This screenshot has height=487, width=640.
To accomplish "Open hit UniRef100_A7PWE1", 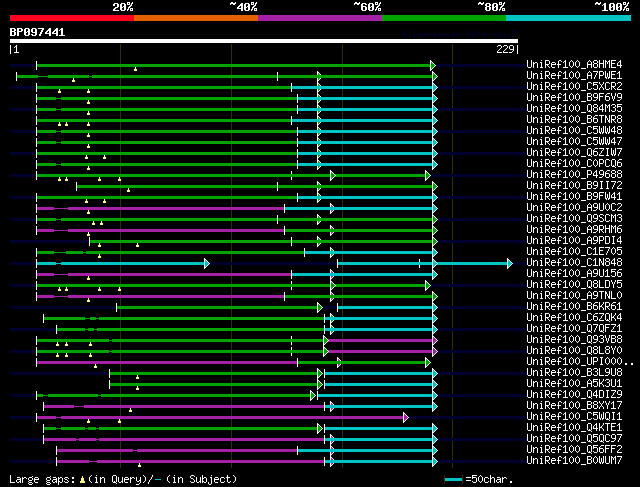I will (x=574, y=76).
